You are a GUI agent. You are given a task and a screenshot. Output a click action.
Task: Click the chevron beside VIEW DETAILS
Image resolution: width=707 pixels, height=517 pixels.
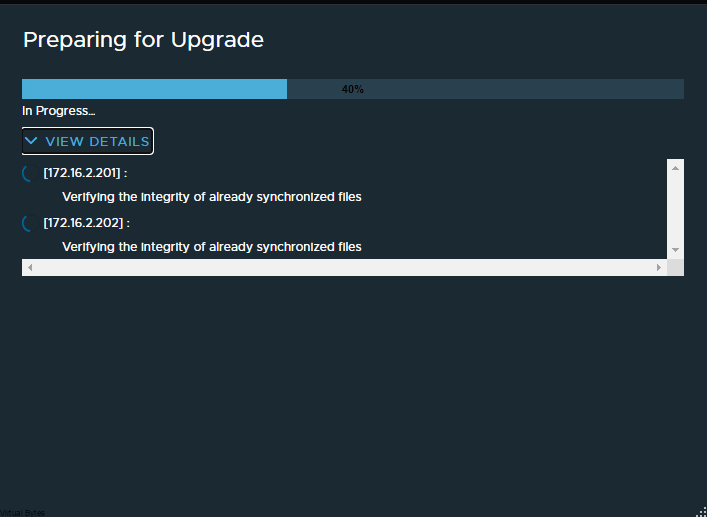(x=31, y=141)
